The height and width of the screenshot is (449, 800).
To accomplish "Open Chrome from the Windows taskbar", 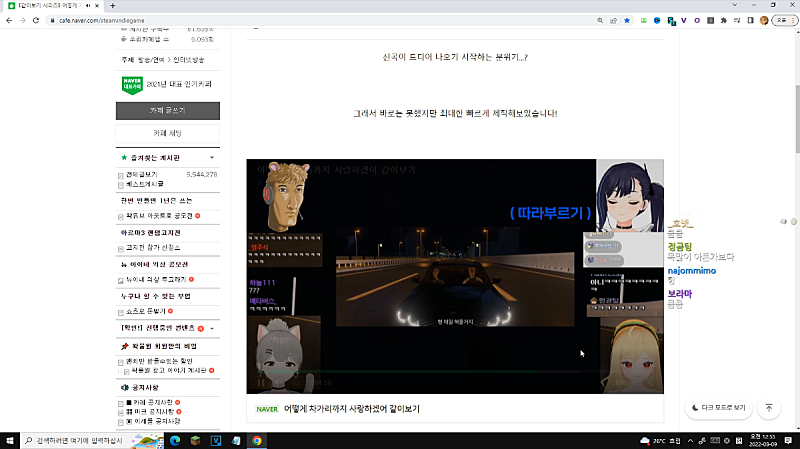I will pos(257,440).
